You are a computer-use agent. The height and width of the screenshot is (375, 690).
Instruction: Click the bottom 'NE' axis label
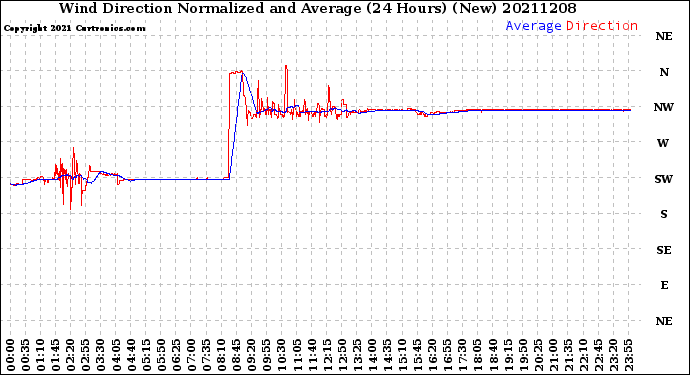click(664, 321)
